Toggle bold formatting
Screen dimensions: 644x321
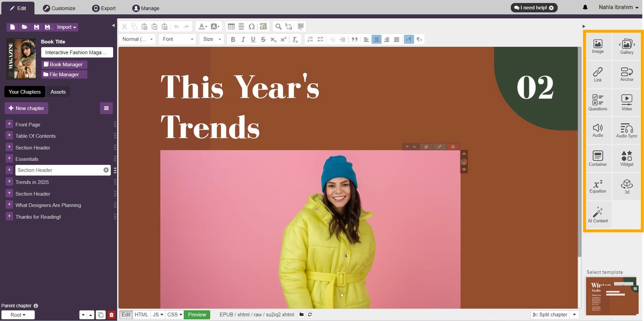coord(233,39)
